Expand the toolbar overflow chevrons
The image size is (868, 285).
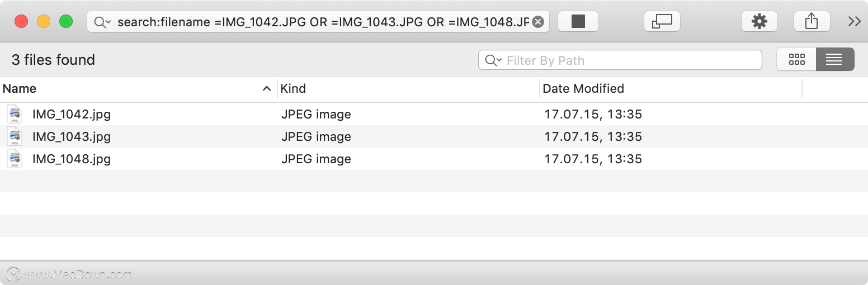[x=854, y=21]
